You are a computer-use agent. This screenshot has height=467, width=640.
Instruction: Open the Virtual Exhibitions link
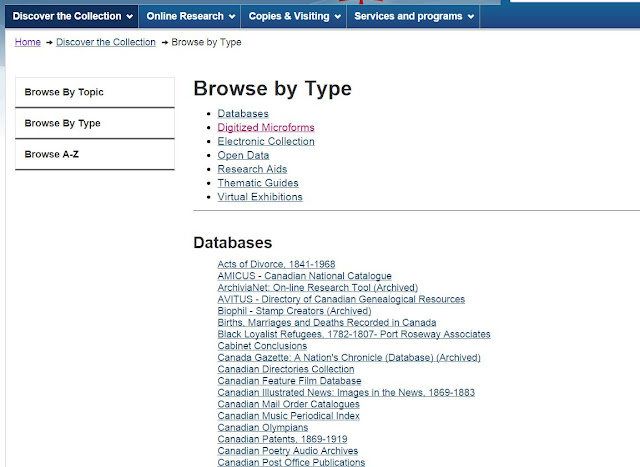(260, 197)
